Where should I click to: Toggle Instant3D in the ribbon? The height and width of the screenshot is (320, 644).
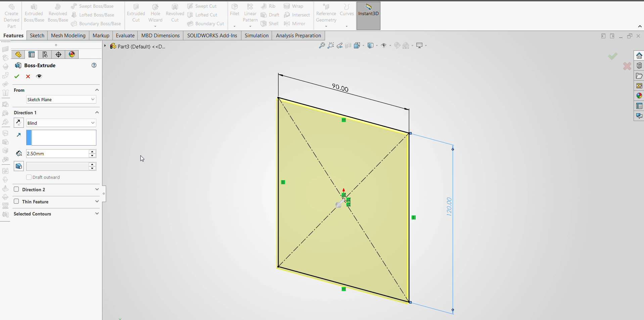point(368,15)
